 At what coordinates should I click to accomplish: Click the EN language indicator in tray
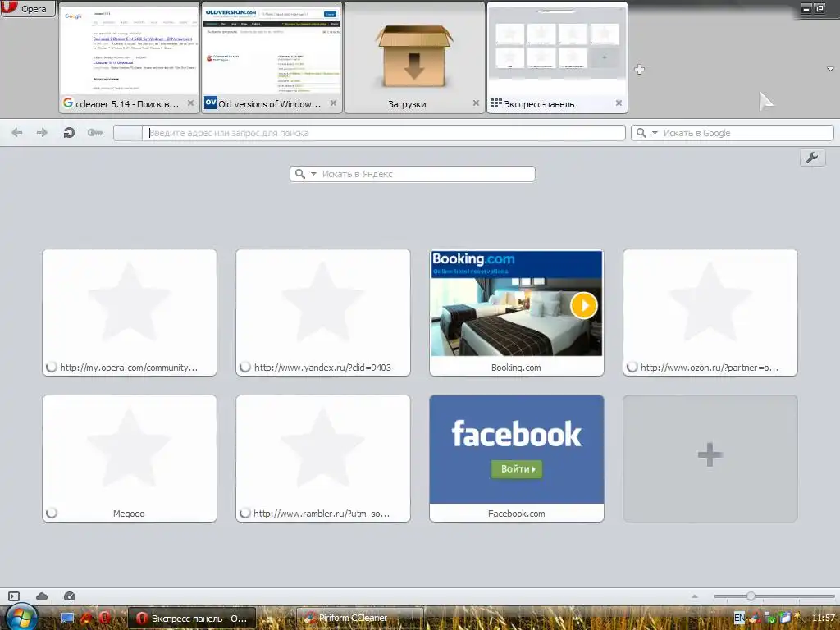pyautogui.click(x=739, y=619)
